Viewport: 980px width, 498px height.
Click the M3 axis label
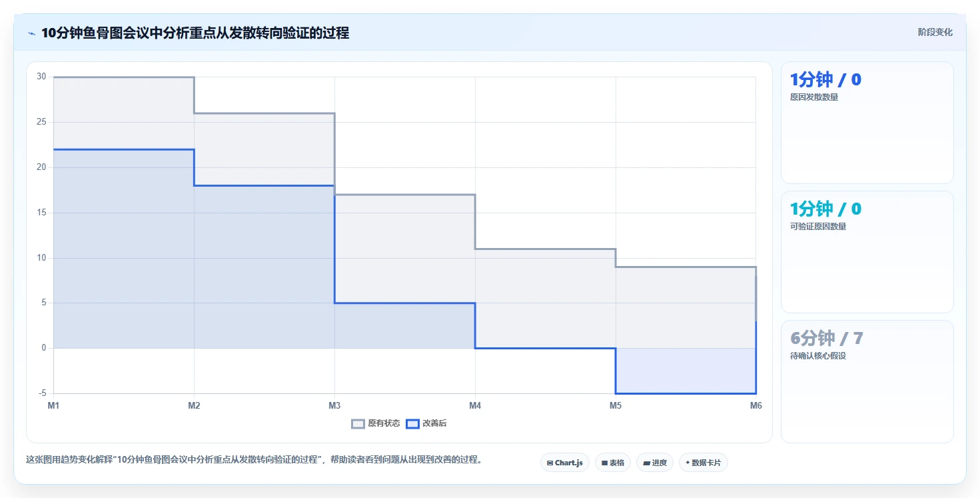pos(334,405)
